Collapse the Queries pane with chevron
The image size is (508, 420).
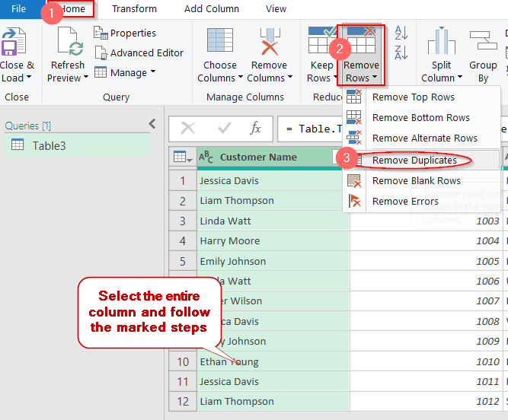coord(152,123)
